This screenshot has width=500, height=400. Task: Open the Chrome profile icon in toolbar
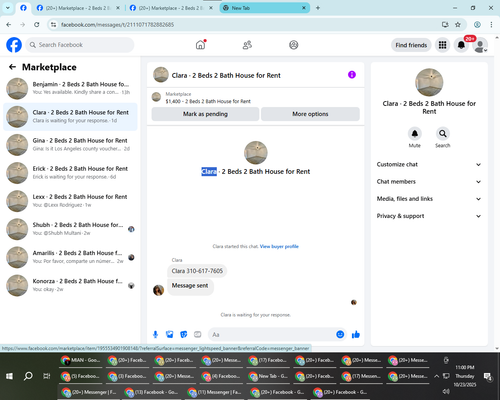(x=477, y=25)
